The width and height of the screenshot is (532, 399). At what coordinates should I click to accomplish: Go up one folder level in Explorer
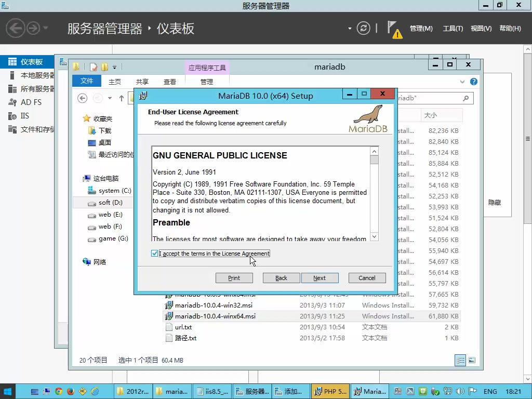[122, 98]
